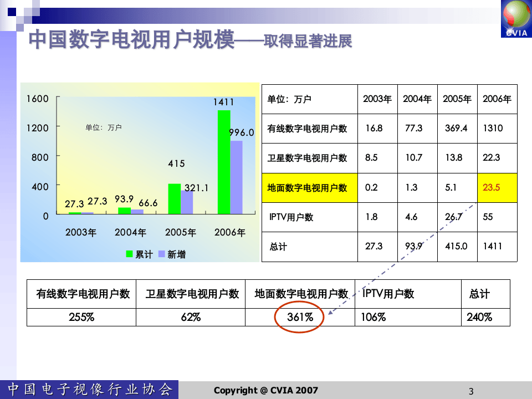
Task: Click the x-axis label 2003年 in chart
Action: pyautogui.click(x=81, y=232)
